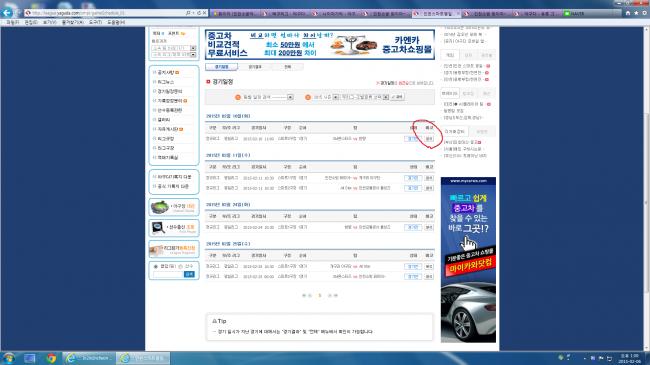Switch to the first browser tab

coord(235,13)
